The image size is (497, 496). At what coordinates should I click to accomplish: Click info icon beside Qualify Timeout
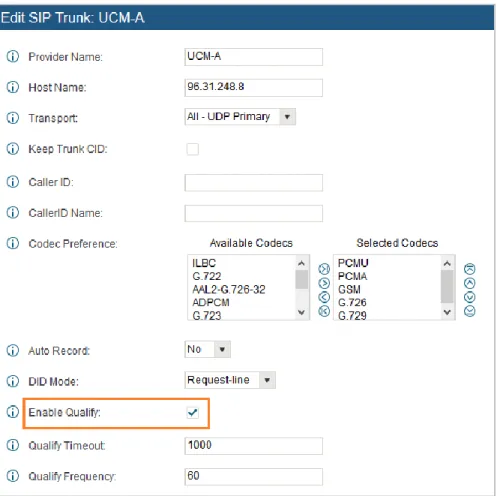click(x=13, y=445)
